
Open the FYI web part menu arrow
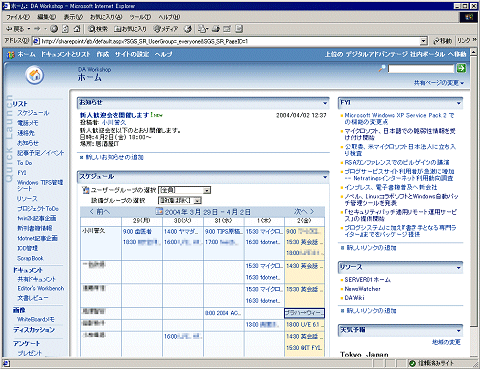(459, 103)
